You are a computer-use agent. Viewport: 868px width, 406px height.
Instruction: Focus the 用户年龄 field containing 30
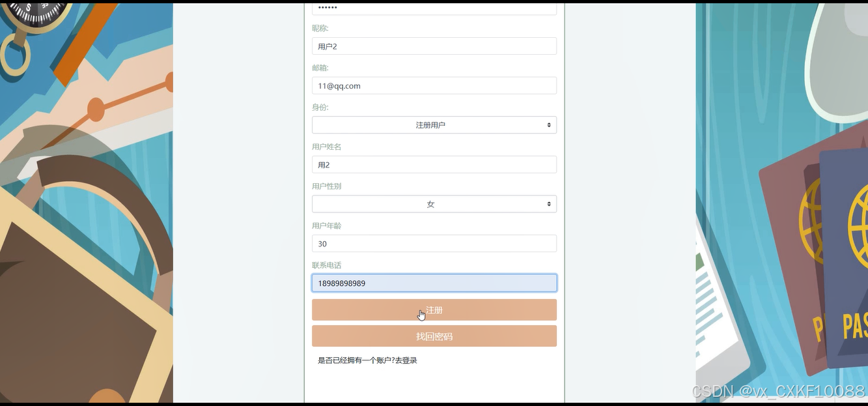[x=434, y=243]
